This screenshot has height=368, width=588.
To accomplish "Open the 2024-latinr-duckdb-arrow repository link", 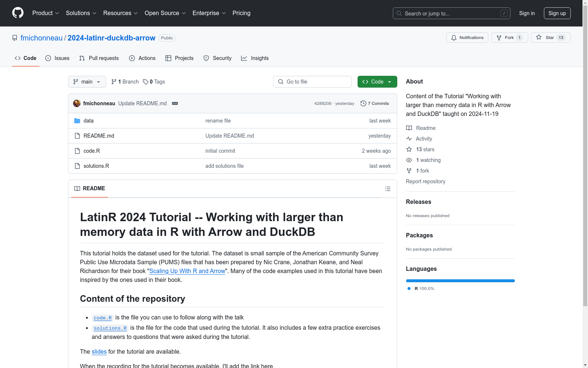I will point(111,38).
